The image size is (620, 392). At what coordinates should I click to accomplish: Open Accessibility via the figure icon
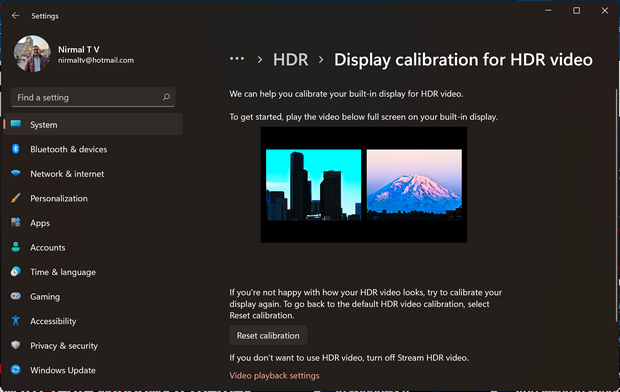(x=16, y=320)
